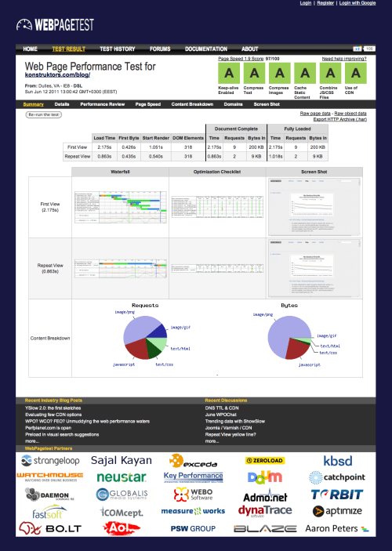Screen dimensions: 392x551
Task: Click the Neustar partner logo
Action: (x=122, y=477)
